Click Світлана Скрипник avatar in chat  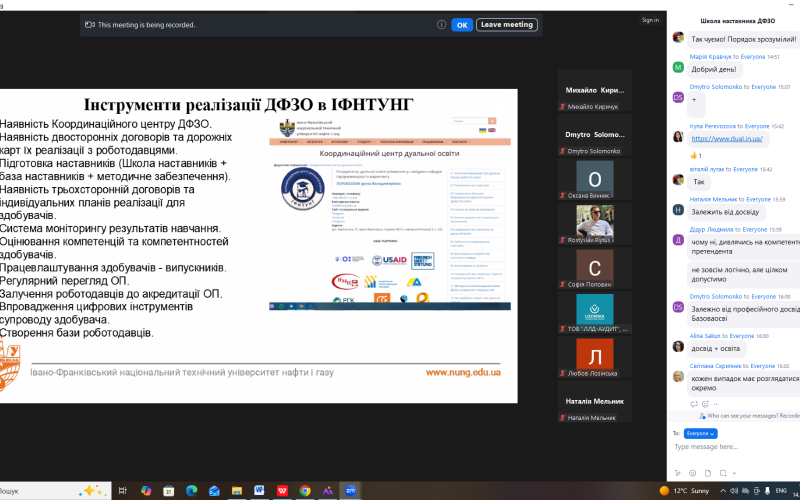coord(678,377)
